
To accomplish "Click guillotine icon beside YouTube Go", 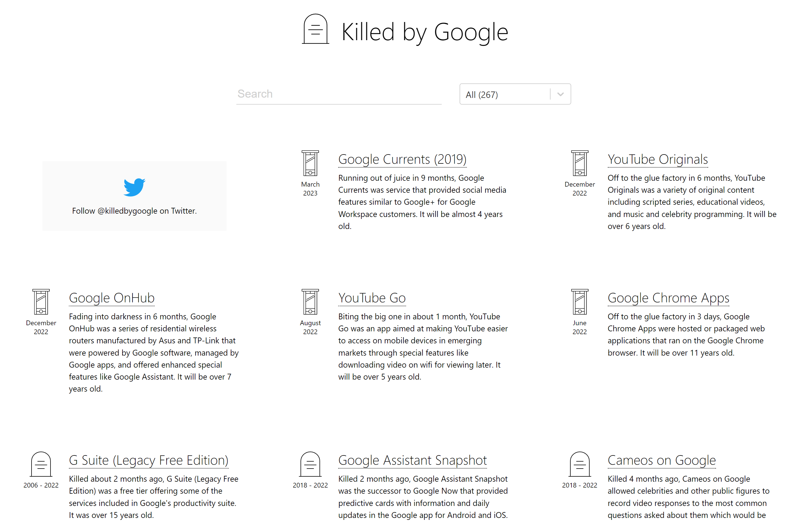I will click(310, 302).
